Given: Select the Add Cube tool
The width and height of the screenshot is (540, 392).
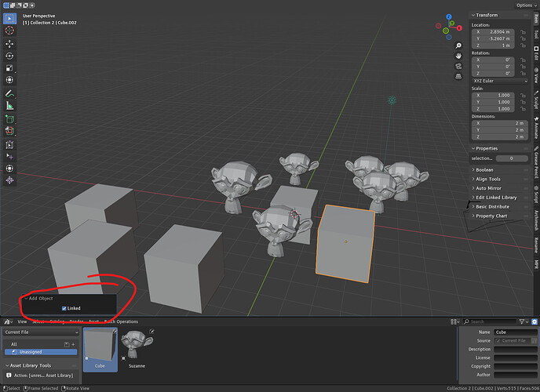Looking at the screenshot, I should [x=9, y=119].
